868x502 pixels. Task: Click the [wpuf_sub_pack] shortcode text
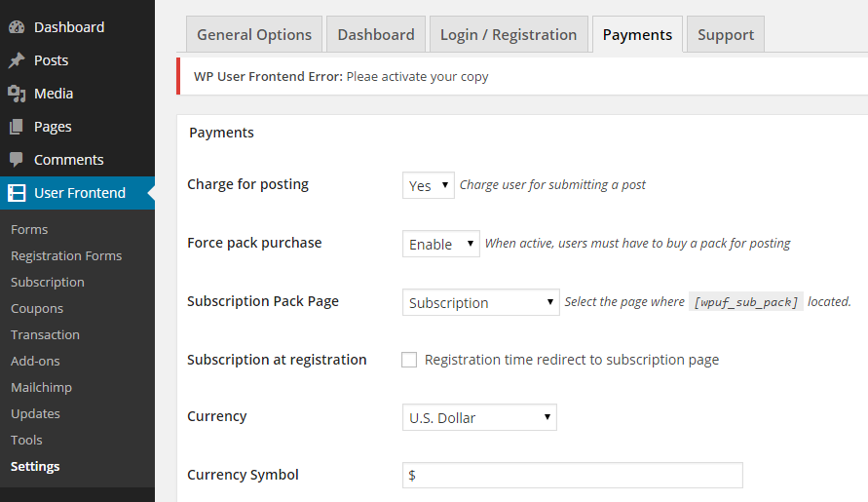745,302
